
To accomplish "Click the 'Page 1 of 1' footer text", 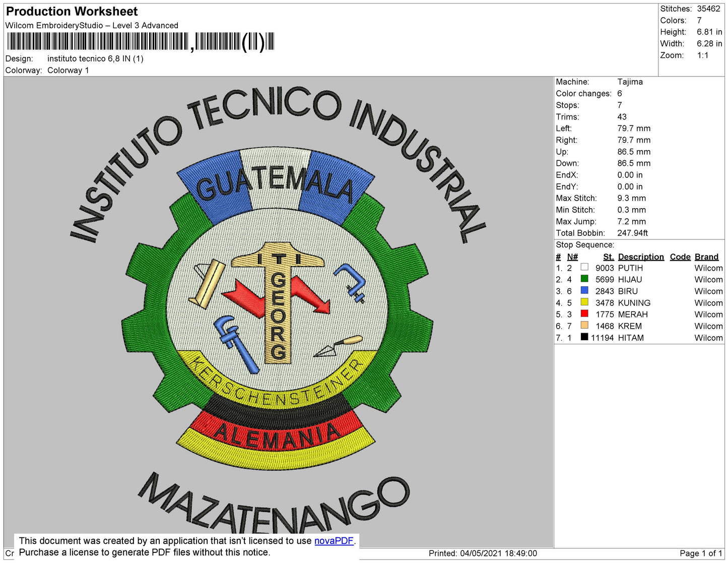I will pos(701,553).
